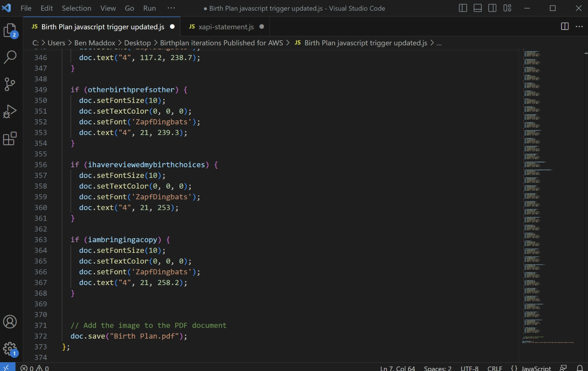Change the CRLF end-of-line setting
The image size is (588, 371).
point(494,368)
